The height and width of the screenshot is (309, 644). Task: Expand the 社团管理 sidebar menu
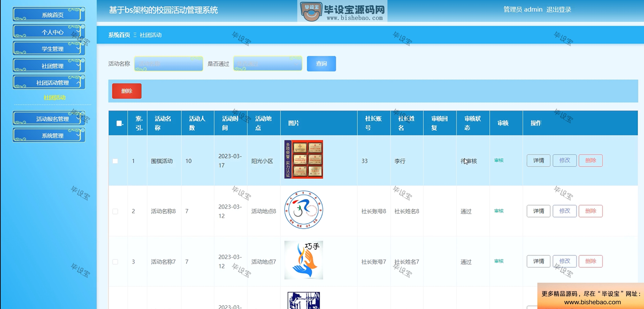tap(49, 66)
